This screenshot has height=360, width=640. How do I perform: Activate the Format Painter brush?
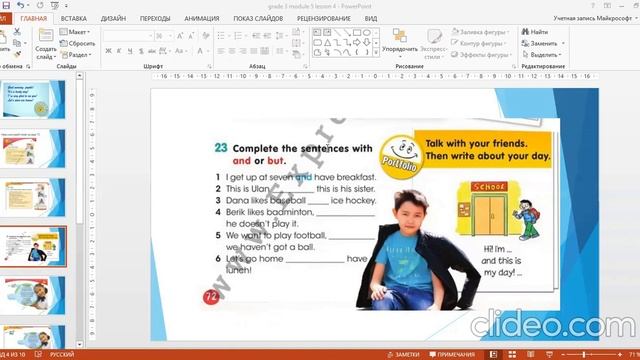tap(17, 54)
